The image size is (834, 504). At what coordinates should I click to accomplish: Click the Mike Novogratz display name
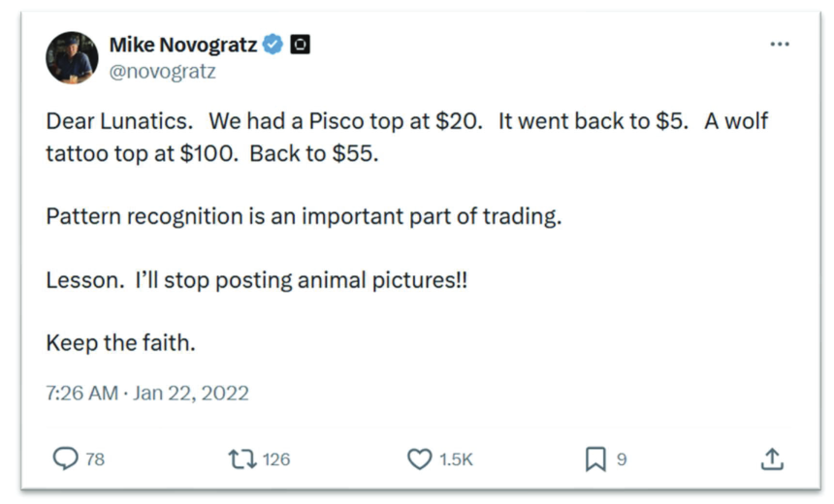[x=183, y=45]
